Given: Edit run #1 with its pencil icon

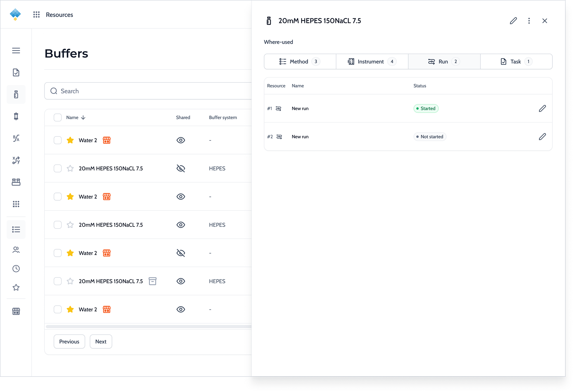Looking at the screenshot, I should (x=542, y=109).
